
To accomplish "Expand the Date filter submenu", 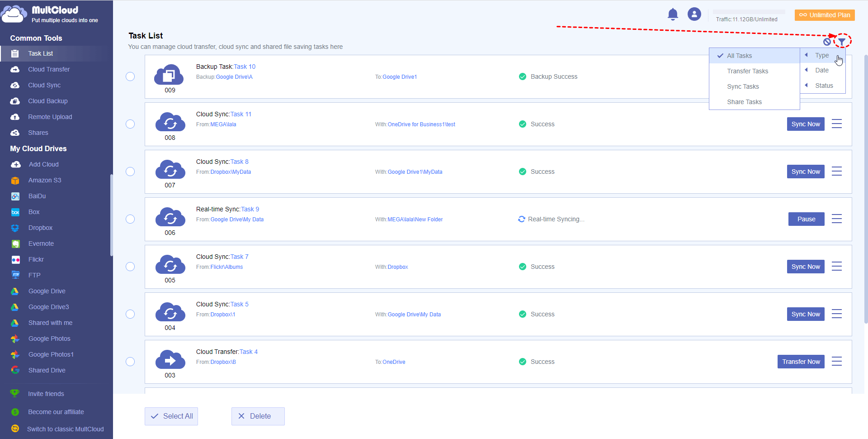I will [821, 70].
